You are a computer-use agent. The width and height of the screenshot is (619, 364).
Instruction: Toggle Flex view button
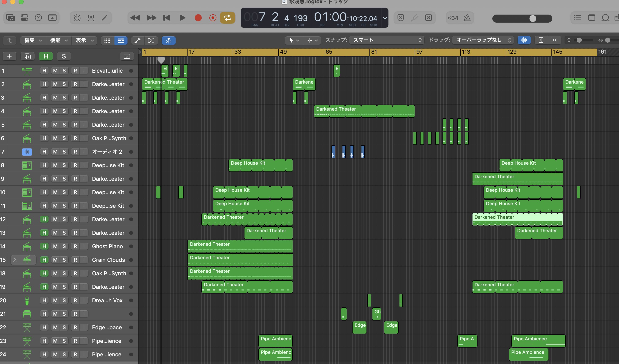click(151, 40)
